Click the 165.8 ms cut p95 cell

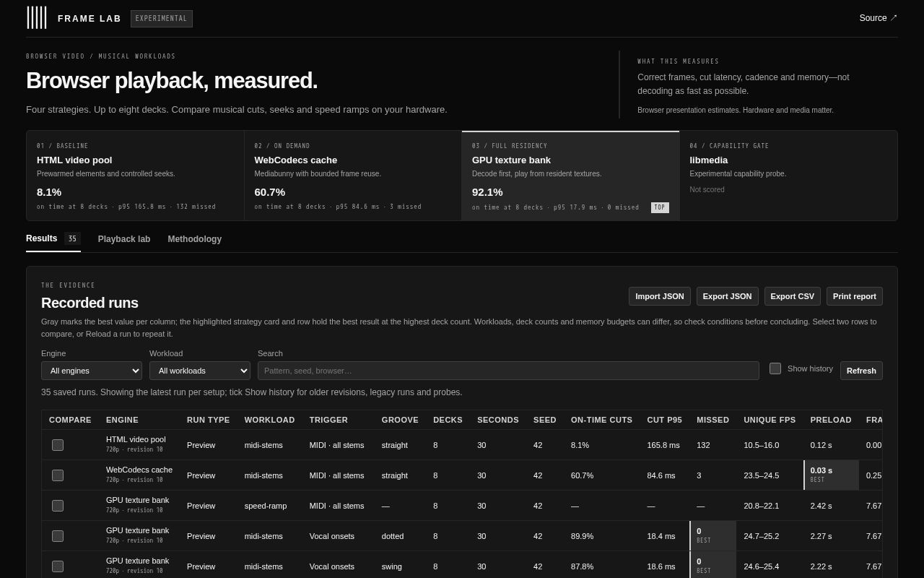coord(663,445)
